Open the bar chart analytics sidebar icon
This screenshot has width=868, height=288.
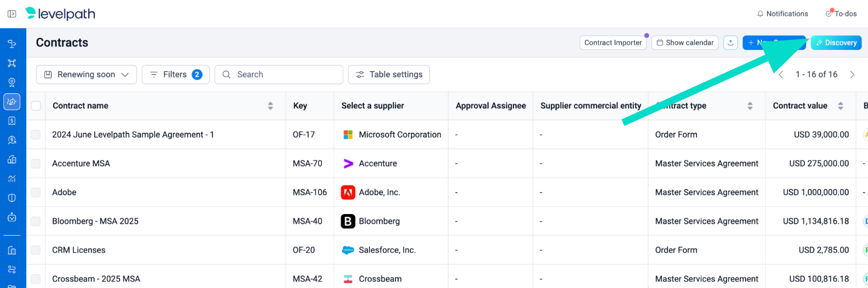pyautogui.click(x=12, y=179)
